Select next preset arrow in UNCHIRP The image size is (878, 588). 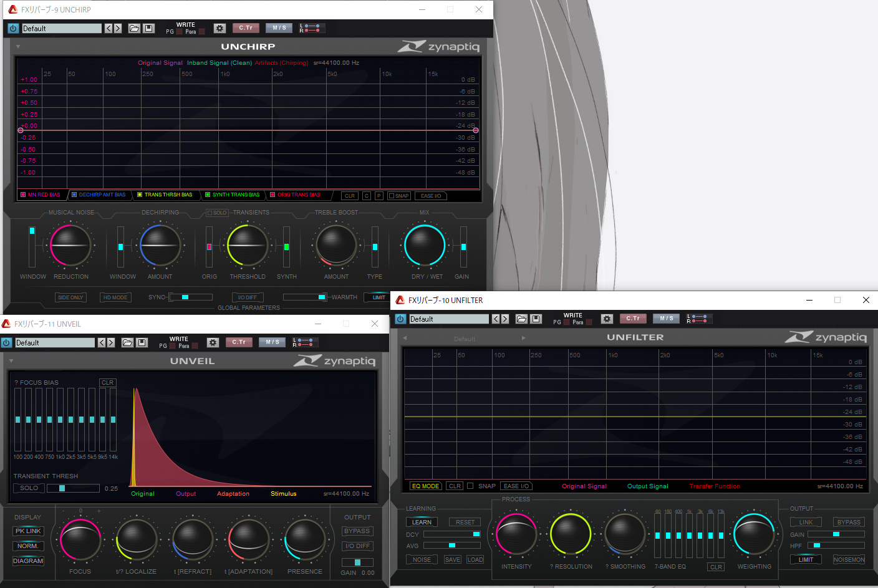[117, 28]
